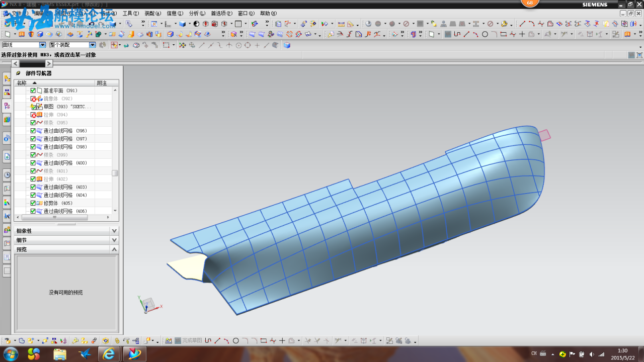The width and height of the screenshot is (644, 362).
Task: Select the Arc tool beside the Line tool
Action: [x=531, y=24]
